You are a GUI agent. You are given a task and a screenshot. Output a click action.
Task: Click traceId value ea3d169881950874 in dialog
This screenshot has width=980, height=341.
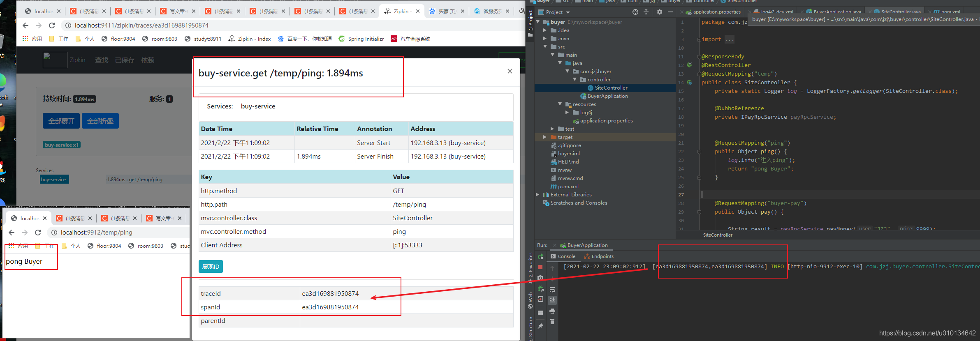(x=330, y=293)
